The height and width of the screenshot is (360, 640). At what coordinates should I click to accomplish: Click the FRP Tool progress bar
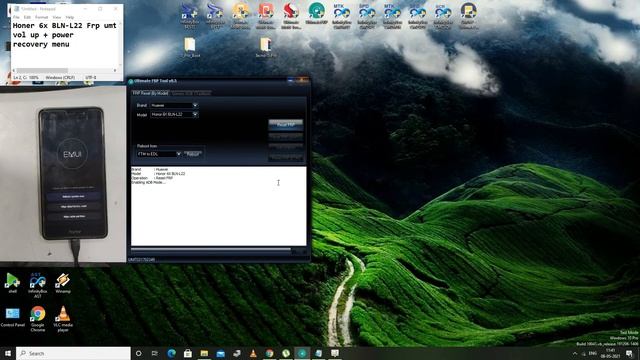211,249
